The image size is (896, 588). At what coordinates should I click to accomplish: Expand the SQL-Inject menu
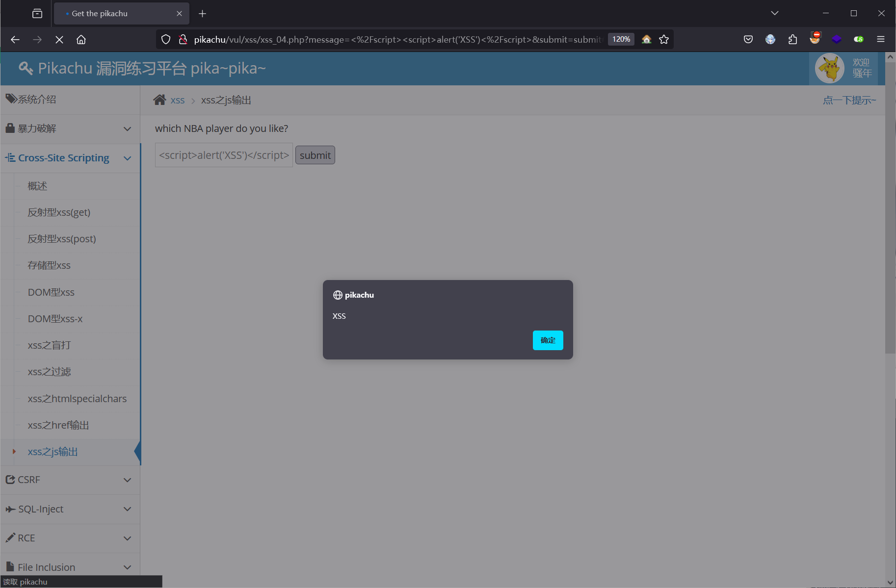70,509
